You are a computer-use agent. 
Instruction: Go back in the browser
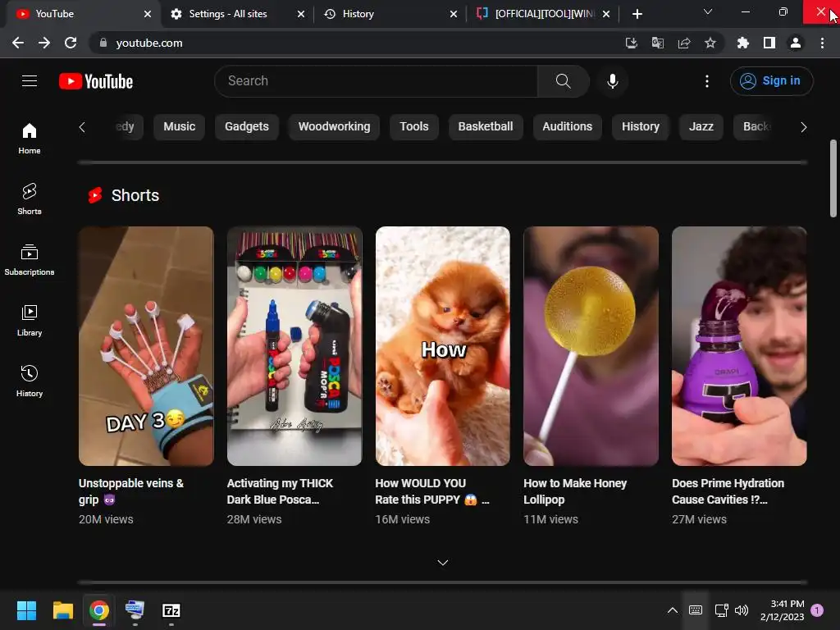[18, 43]
